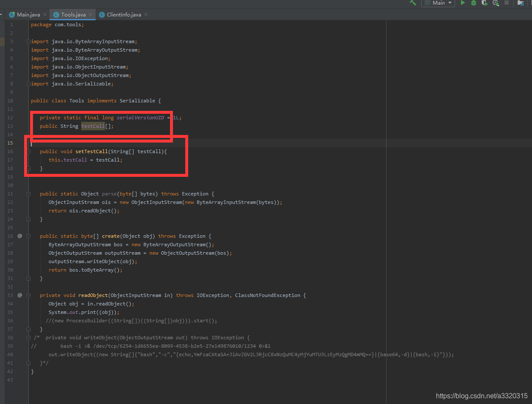
Task: Click the ObjectInputStream ois declaration on line 22
Action: click(x=165, y=202)
